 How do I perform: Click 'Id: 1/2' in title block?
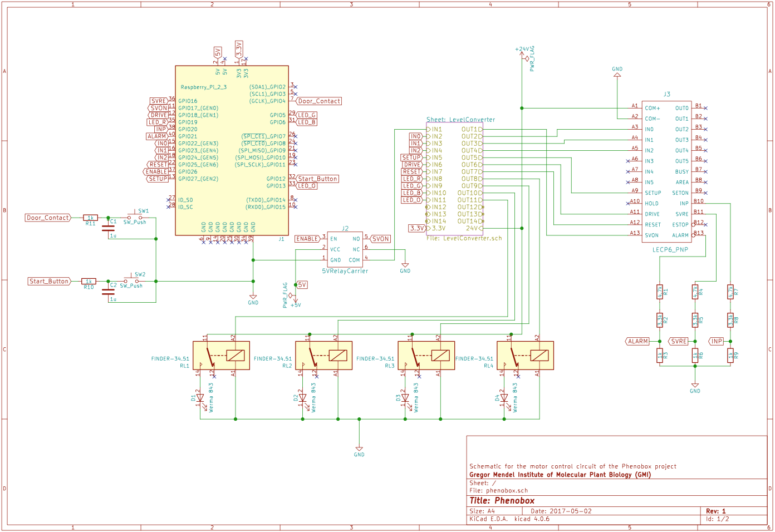718,519
